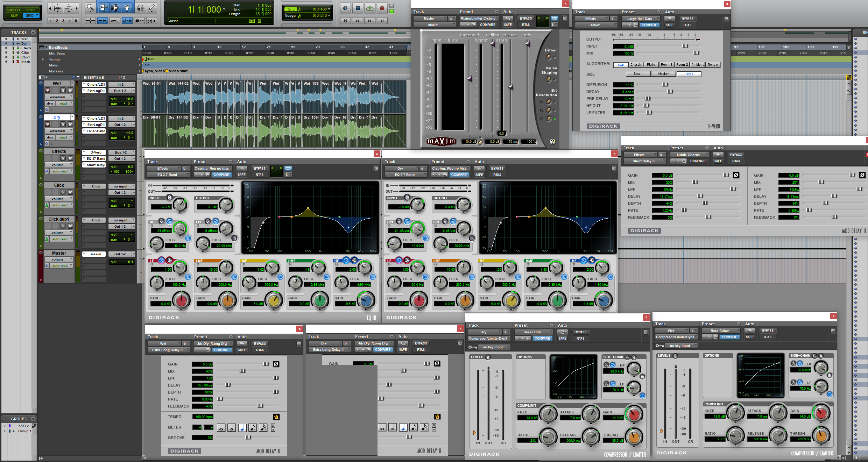868x462 pixels.
Task: Open the Tracks list menu
Action: coord(33,33)
